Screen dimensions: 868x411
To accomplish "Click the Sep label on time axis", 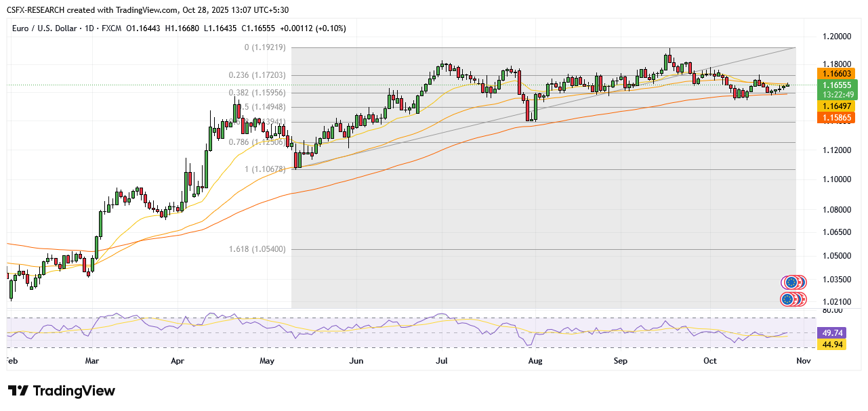I will pyautogui.click(x=620, y=362).
